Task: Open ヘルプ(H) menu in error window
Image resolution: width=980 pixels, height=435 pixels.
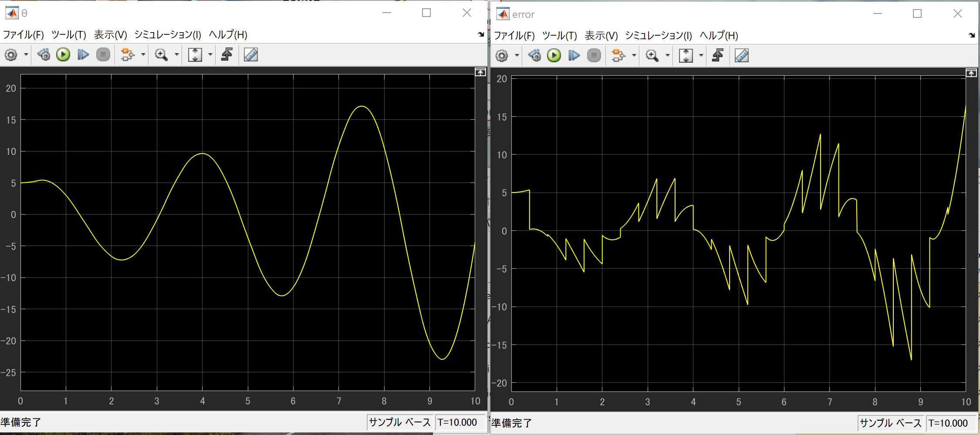Action: [x=719, y=36]
